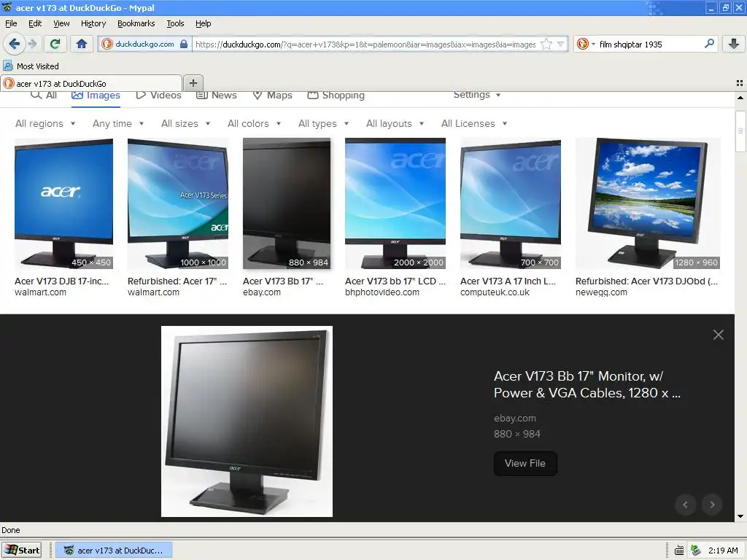Open the Tools menu
747x560 pixels.
pos(175,23)
